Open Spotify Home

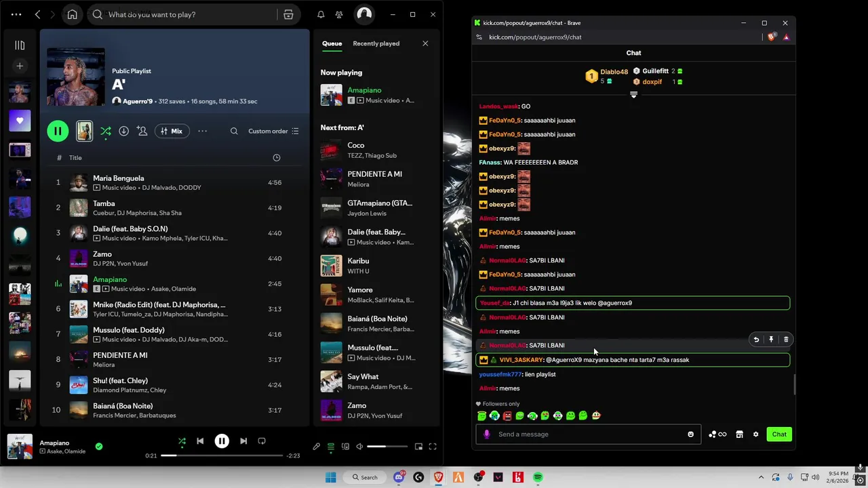coord(73,14)
